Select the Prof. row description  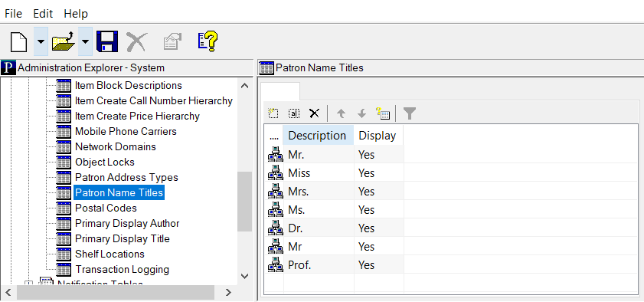pyautogui.click(x=299, y=265)
